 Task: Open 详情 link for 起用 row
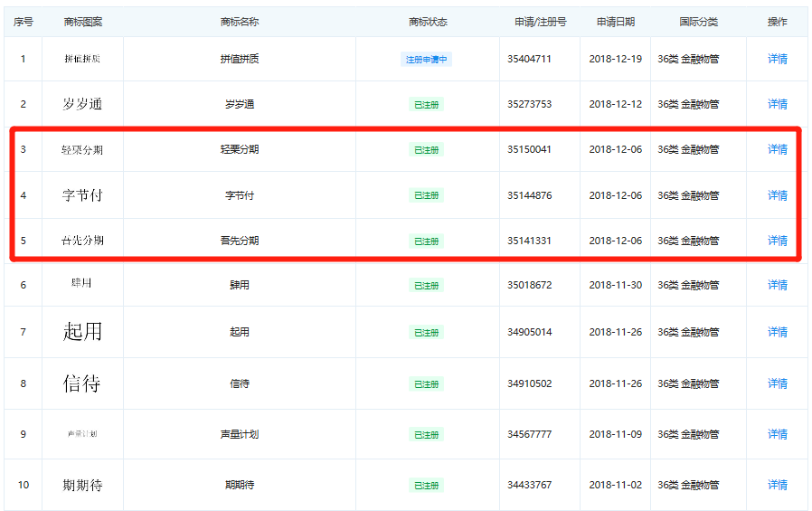[x=778, y=332]
